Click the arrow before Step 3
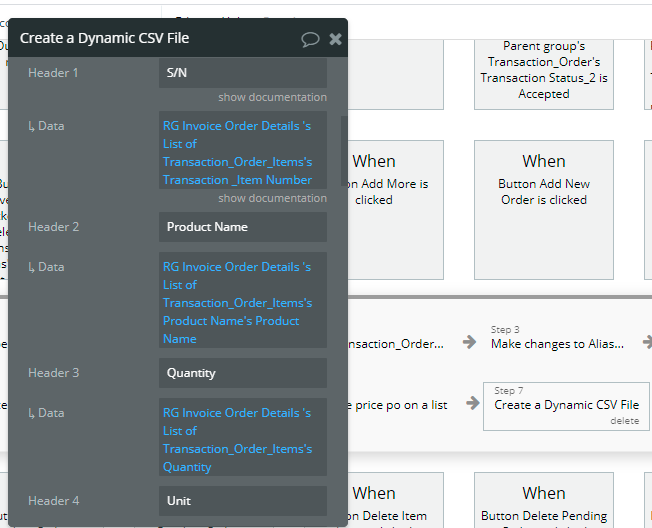 (x=469, y=342)
